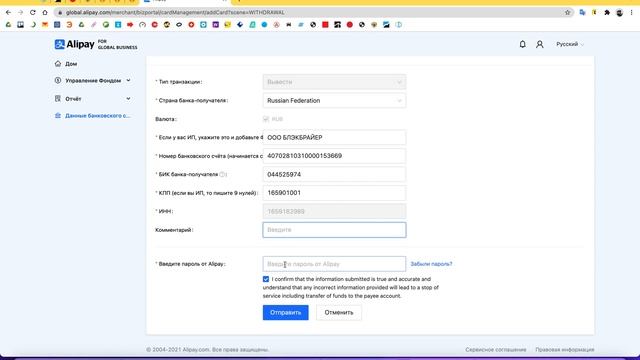Click the bank account number field
640x360 pixels.
click(x=334, y=156)
